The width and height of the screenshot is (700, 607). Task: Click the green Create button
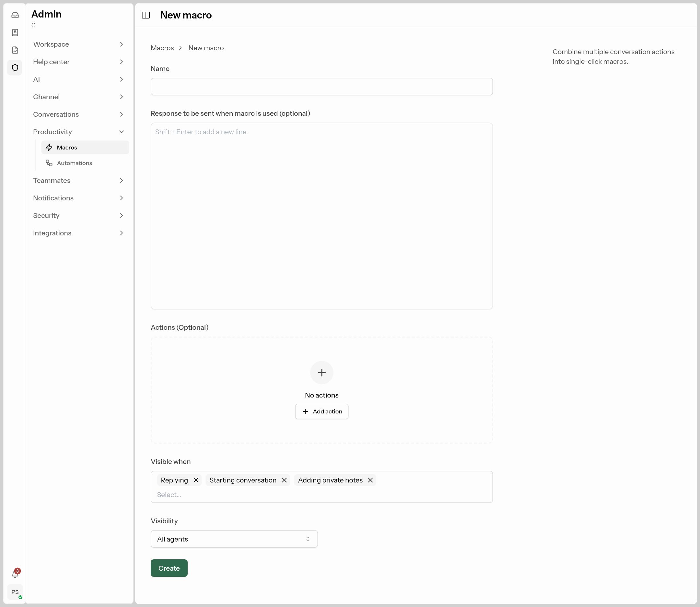(x=169, y=568)
